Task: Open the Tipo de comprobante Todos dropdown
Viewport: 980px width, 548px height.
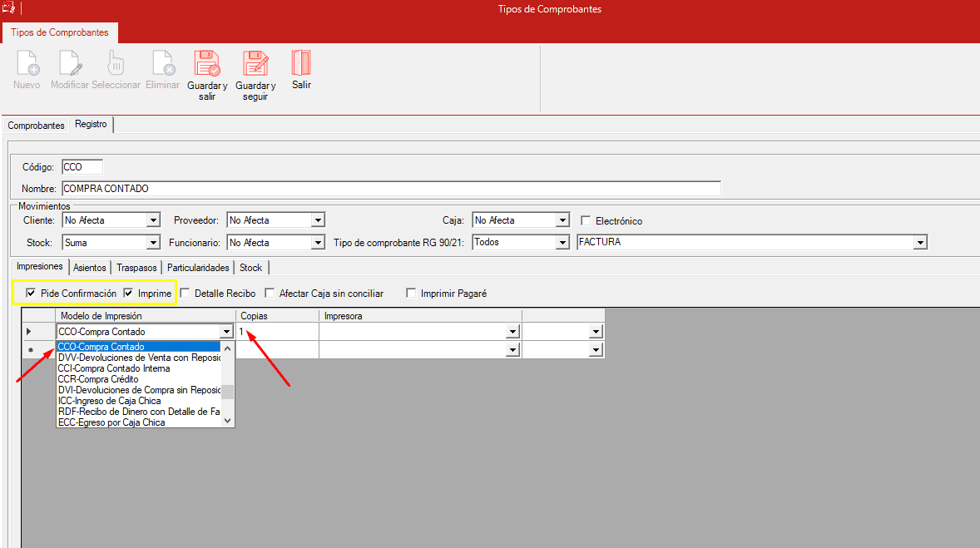Action: click(562, 243)
